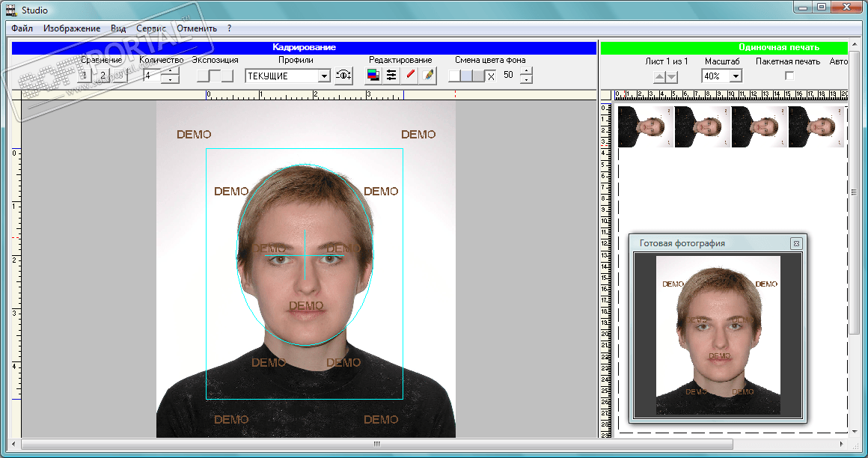The width and height of the screenshot is (868, 458).
Task: Click the next sheet down arrow
Action: (671, 76)
